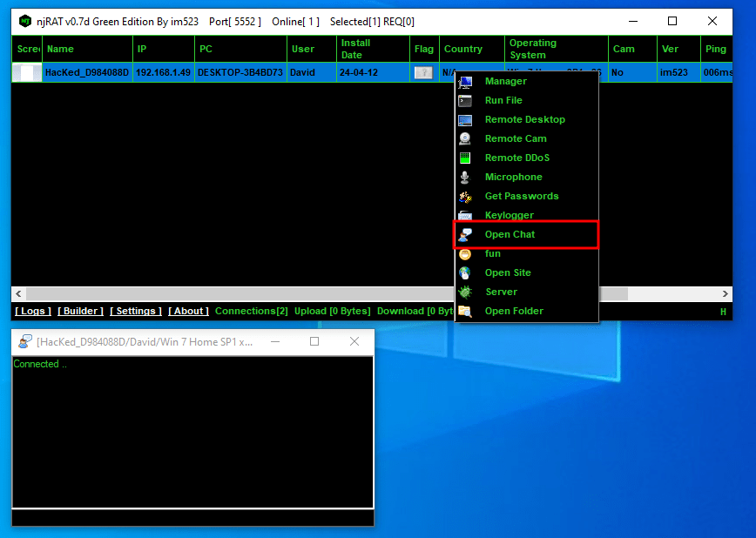
Task: Click the Remote Desktop screen icon
Action: (465, 120)
